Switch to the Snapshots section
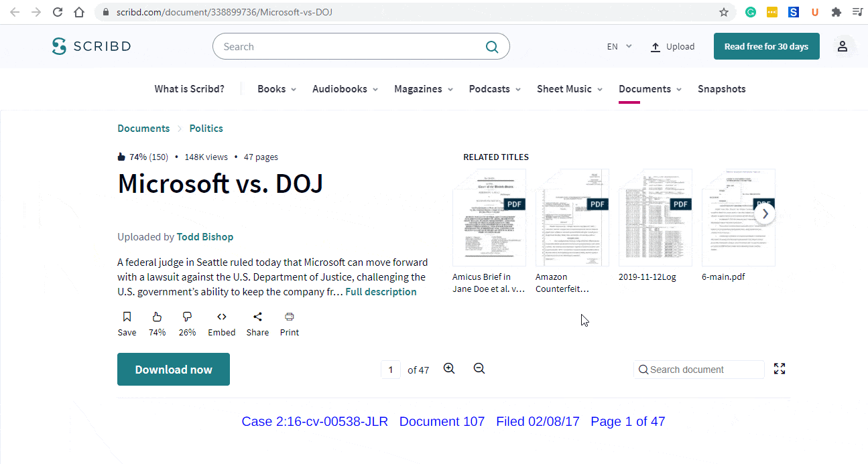Image resolution: width=868 pixels, height=464 pixels. tap(721, 88)
